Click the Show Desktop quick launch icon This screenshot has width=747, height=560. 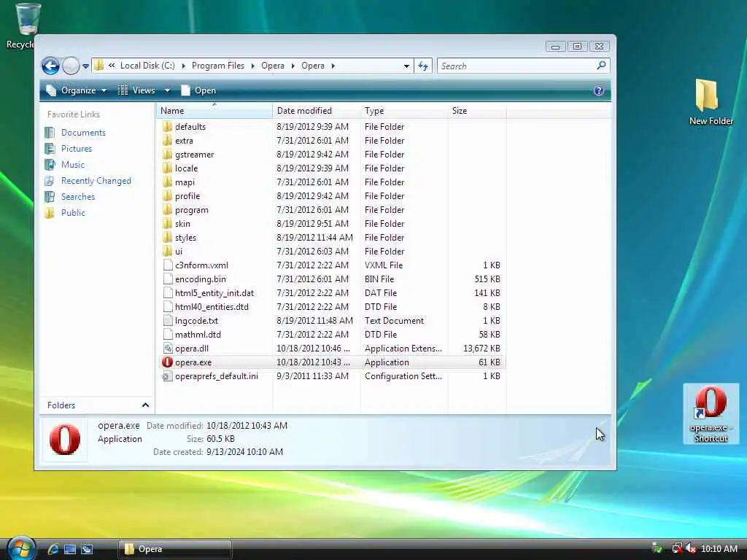pos(69,549)
